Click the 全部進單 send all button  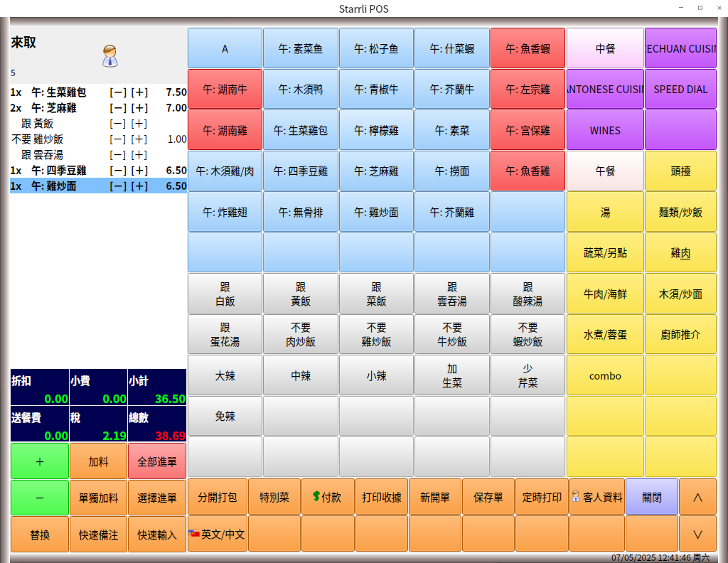click(x=157, y=461)
